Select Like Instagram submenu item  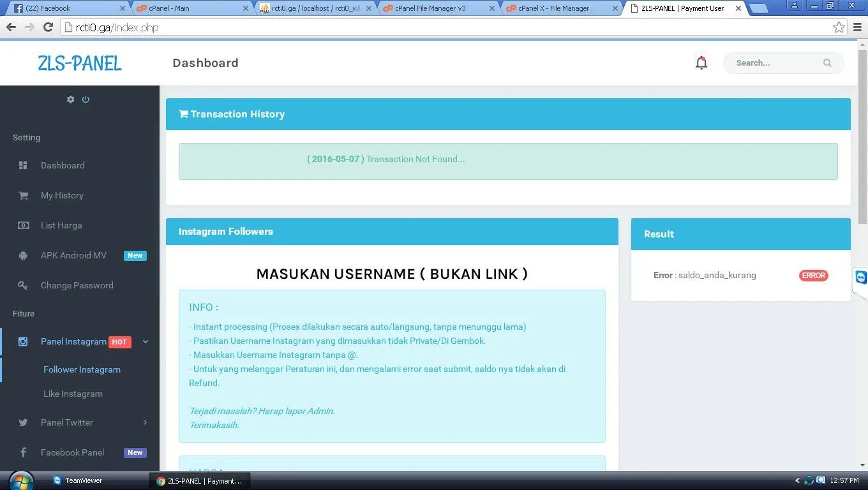[73, 394]
